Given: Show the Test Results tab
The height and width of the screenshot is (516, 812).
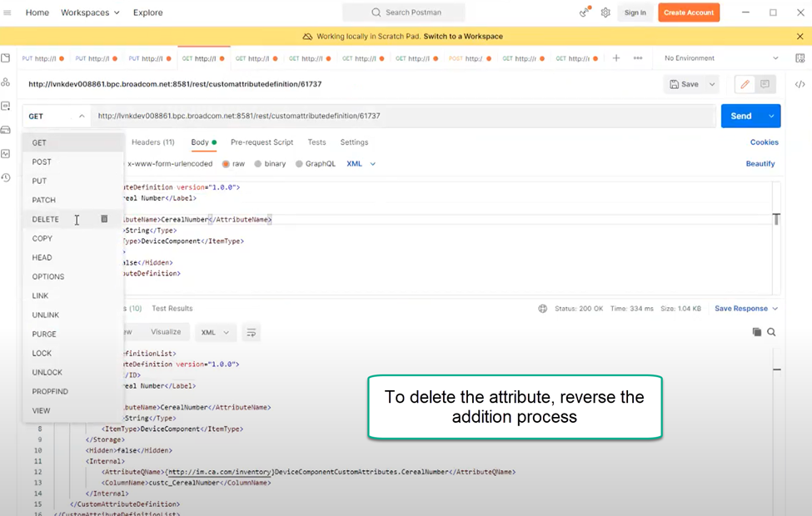Looking at the screenshot, I should pyautogui.click(x=172, y=309).
